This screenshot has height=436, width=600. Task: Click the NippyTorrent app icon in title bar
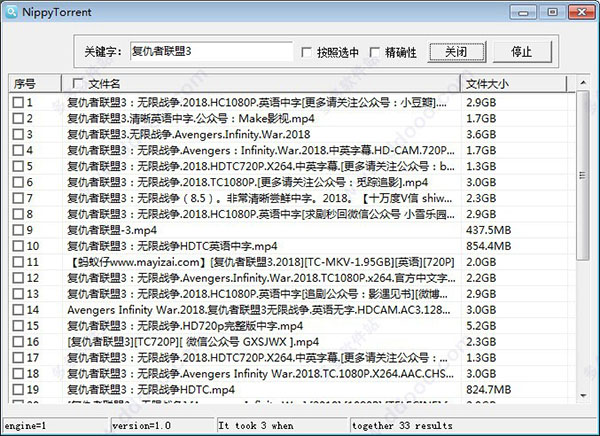pyautogui.click(x=11, y=12)
